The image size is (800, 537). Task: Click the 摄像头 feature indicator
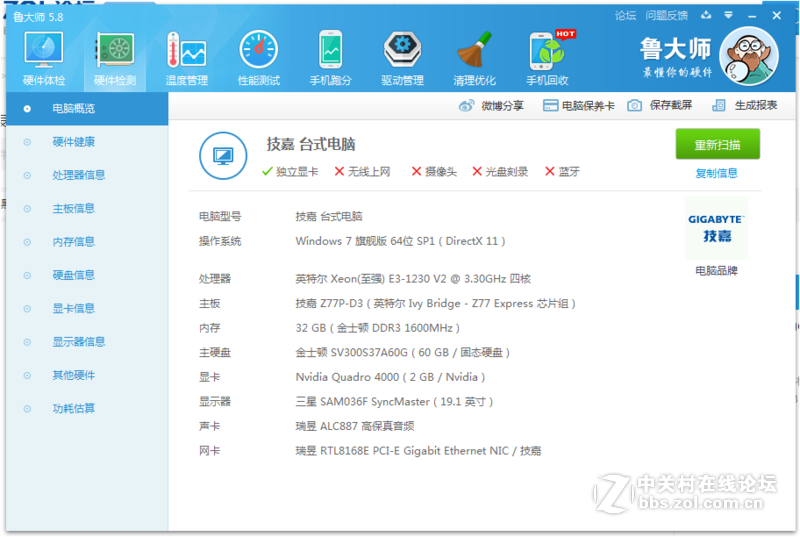pyautogui.click(x=434, y=172)
